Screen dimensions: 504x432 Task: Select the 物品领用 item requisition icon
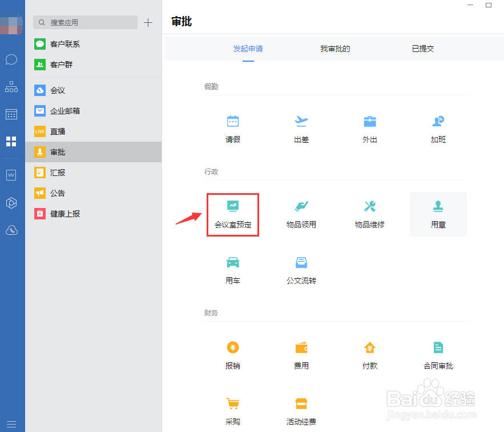pos(301,213)
